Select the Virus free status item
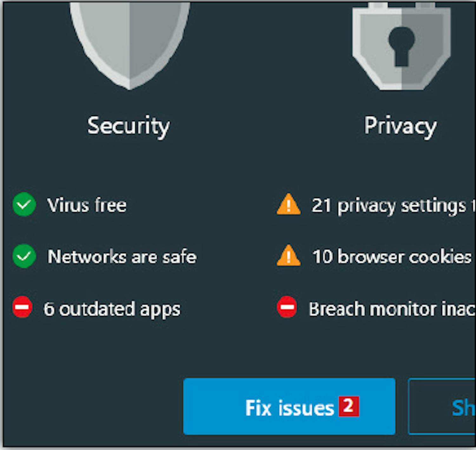Screen dimensions: 476x450 tap(87, 205)
